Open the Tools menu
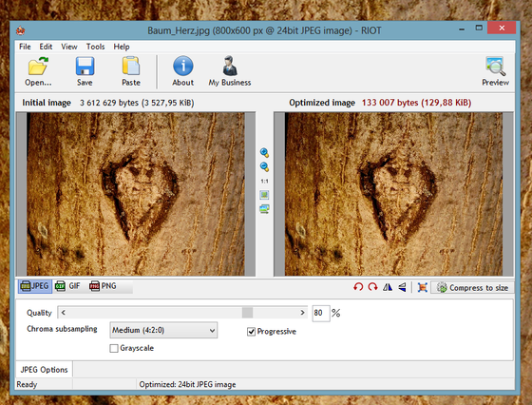The height and width of the screenshot is (405, 532). pos(95,47)
